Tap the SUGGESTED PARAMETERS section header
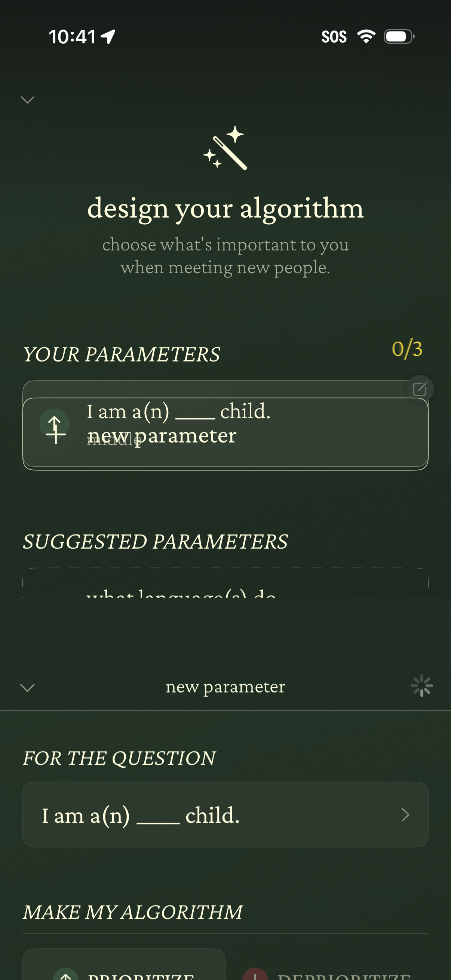Screen dimensions: 451x980 pos(155,541)
